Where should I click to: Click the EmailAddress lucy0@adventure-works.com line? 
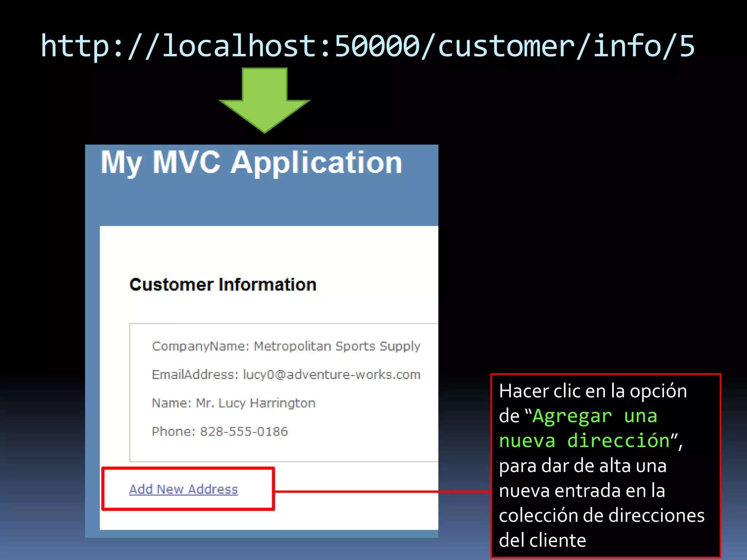(286, 374)
